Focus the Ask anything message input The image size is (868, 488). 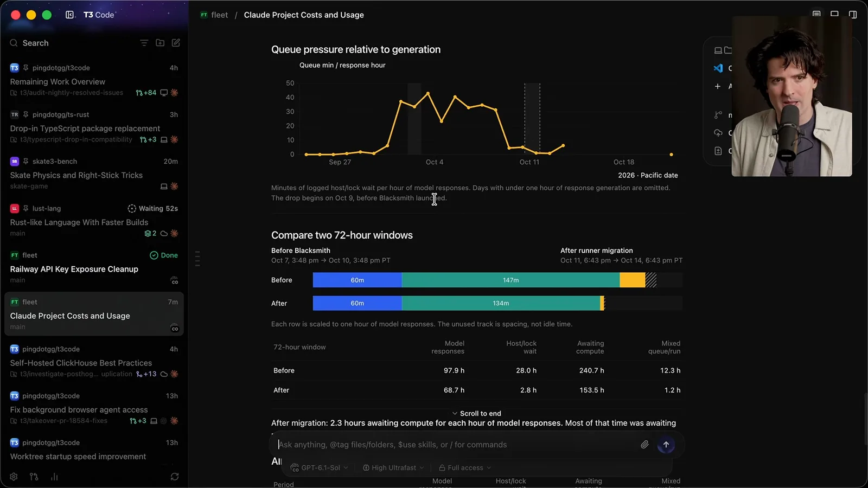(x=456, y=445)
